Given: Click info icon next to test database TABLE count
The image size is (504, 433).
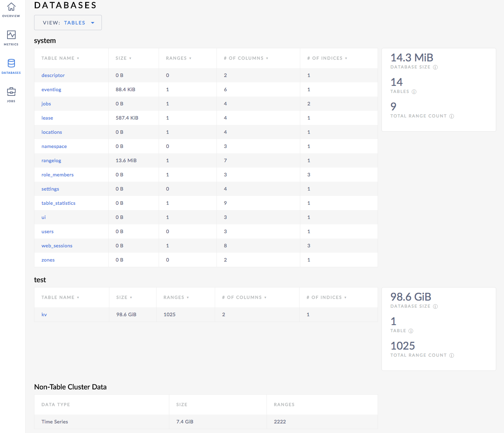Looking at the screenshot, I should 411,331.
